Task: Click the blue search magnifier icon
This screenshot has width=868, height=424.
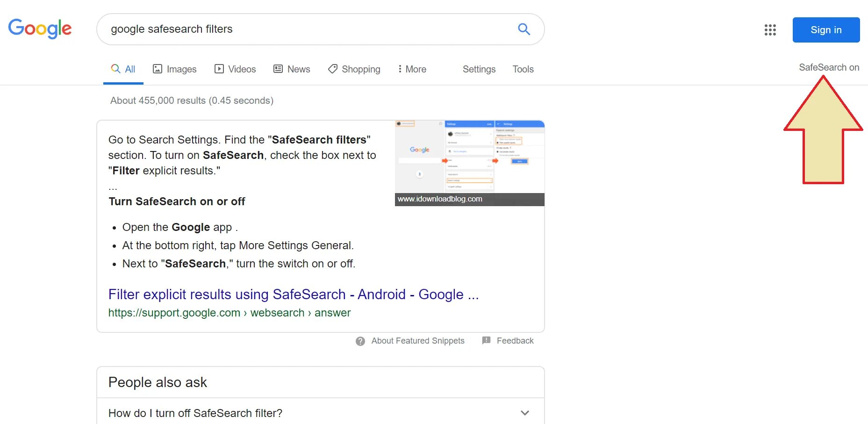Action: click(524, 29)
